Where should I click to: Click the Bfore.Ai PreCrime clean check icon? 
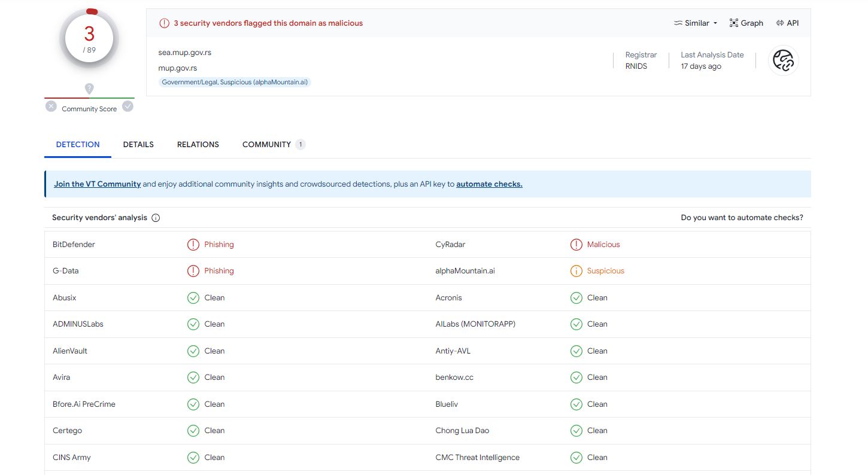point(193,404)
